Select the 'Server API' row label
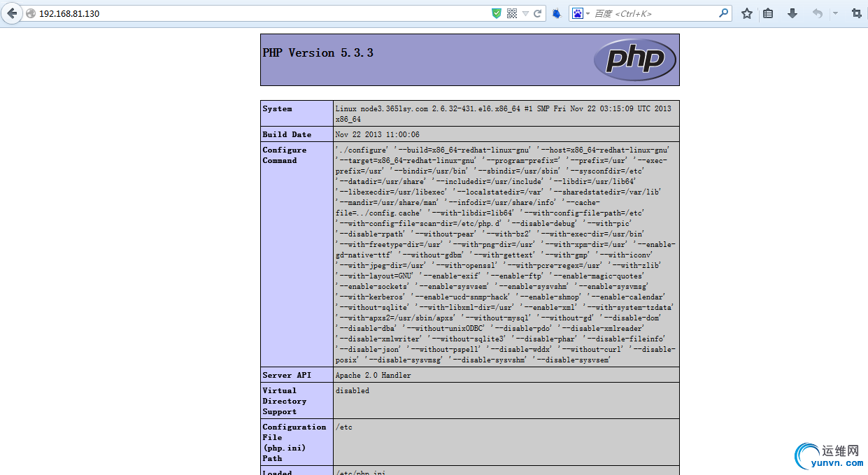This screenshot has height=475, width=868. [287, 375]
